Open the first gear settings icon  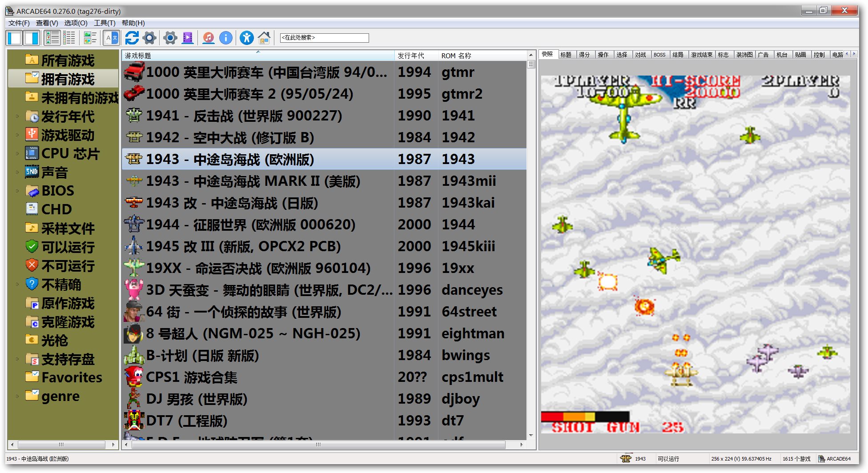click(150, 38)
